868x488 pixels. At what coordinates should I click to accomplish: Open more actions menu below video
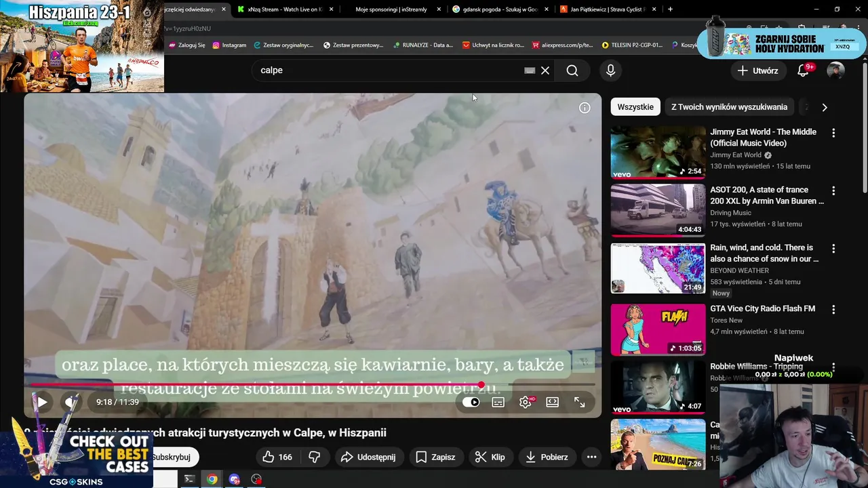click(591, 457)
